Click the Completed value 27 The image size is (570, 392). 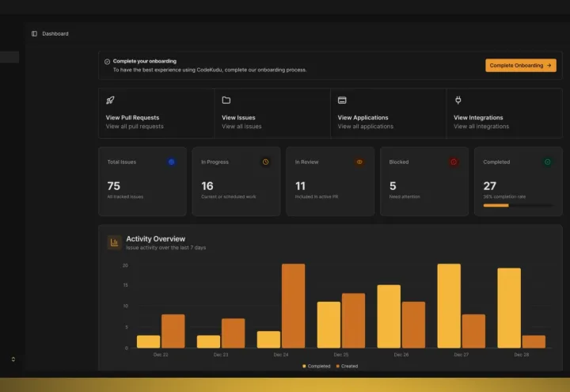point(490,186)
